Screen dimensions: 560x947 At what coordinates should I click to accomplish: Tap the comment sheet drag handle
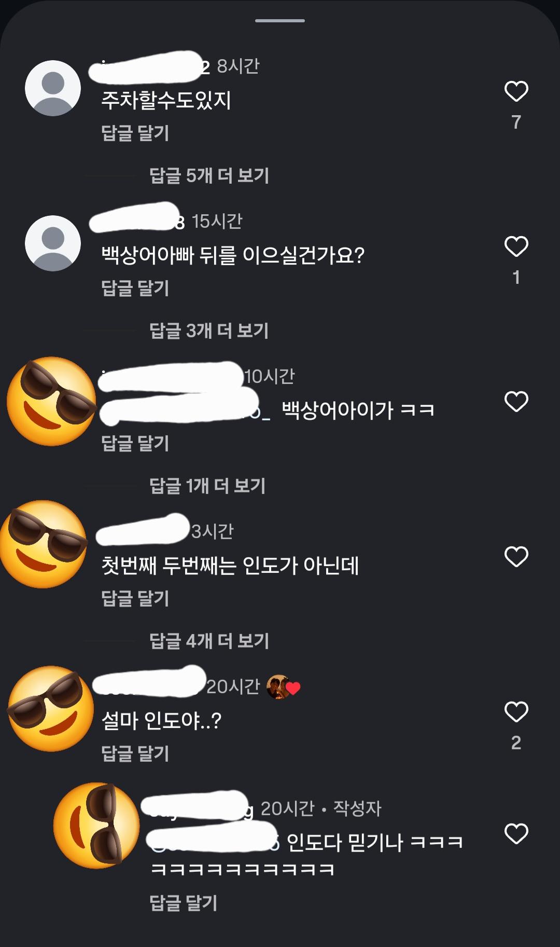(280, 21)
